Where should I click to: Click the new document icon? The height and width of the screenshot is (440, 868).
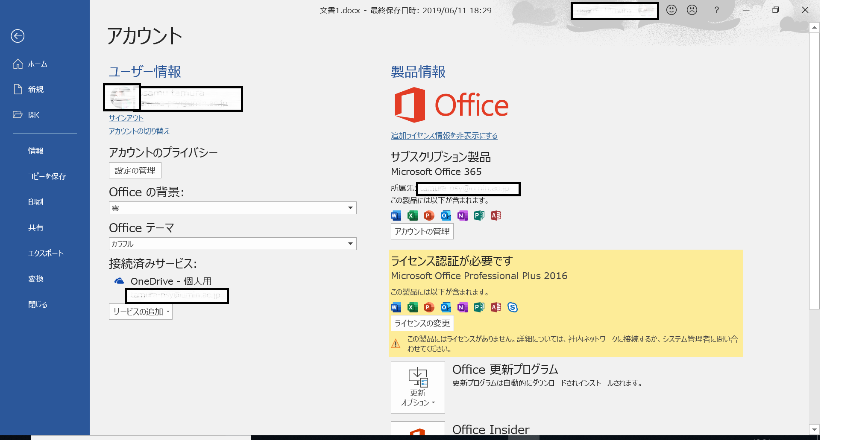(18, 89)
